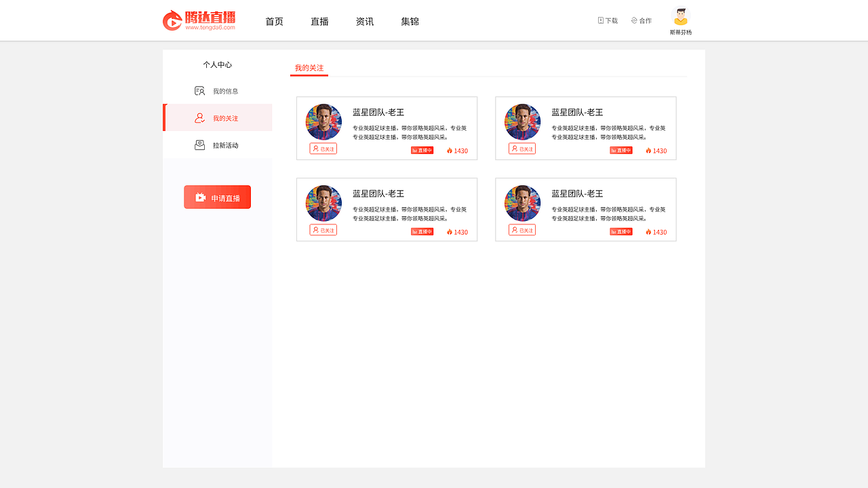Click the 直播中 badge on bottom-right card

click(x=620, y=231)
